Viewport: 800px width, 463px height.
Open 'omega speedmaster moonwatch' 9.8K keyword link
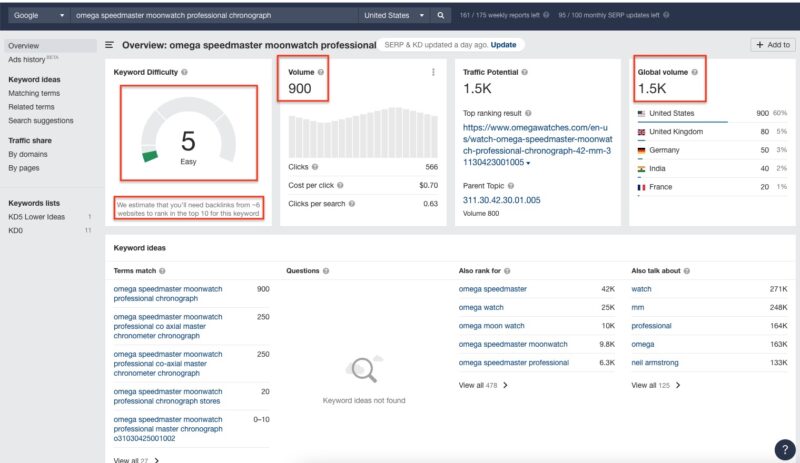513,344
